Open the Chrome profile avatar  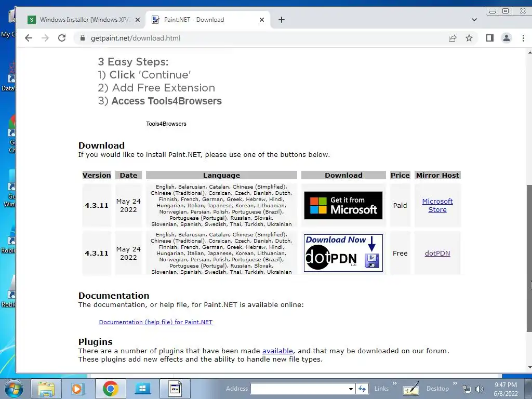(x=506, y=38)
